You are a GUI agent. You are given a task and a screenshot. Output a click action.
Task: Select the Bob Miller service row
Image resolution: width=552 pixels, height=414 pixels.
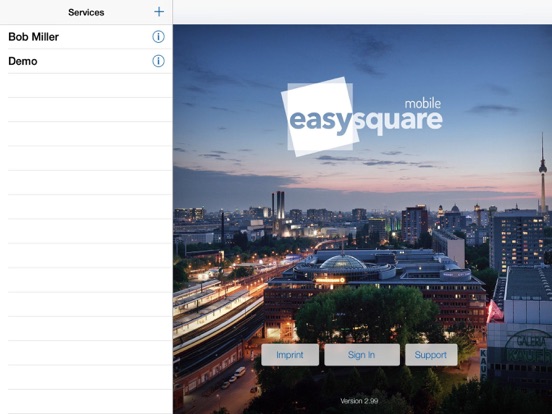(86, 37)
